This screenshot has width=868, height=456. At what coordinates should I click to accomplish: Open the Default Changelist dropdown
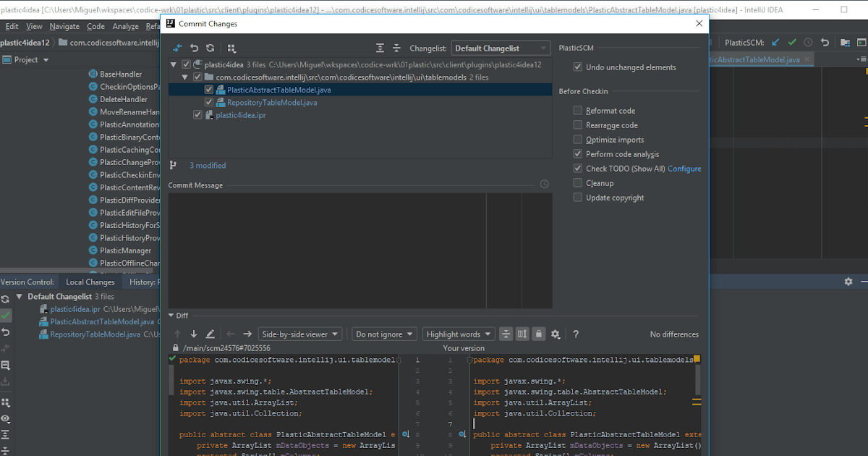[x=502, y=48]
